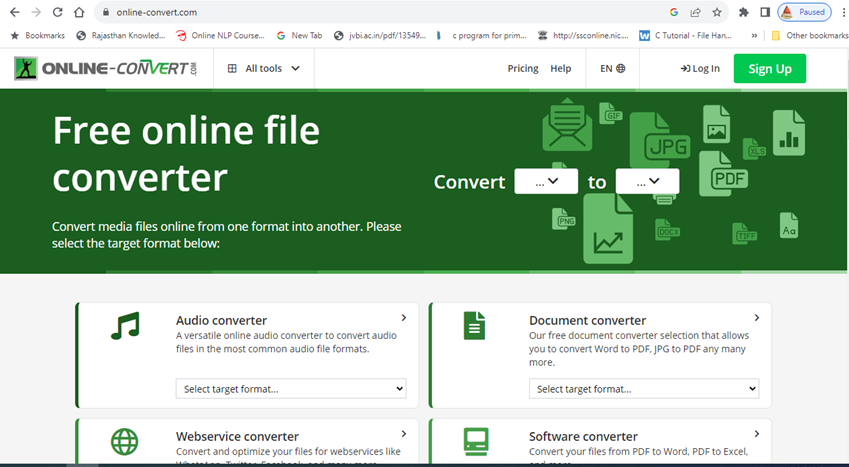Click the green Sign Up button
Viewport: 849px width, 467px height.
point(769,69)
